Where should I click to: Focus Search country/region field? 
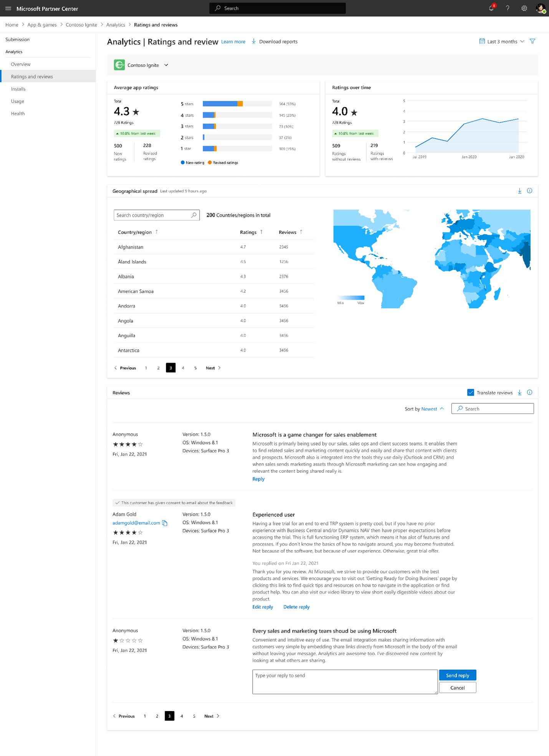click(157, 215)
